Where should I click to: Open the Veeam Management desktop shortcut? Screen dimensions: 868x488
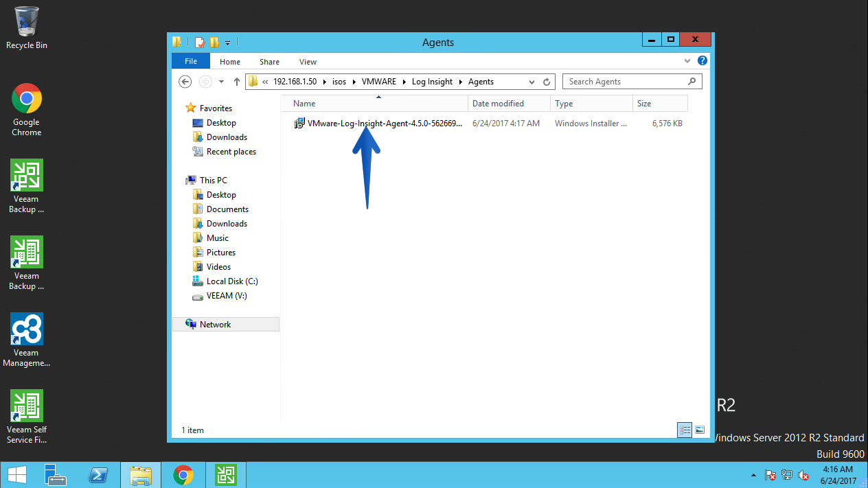tap(27, 340)
